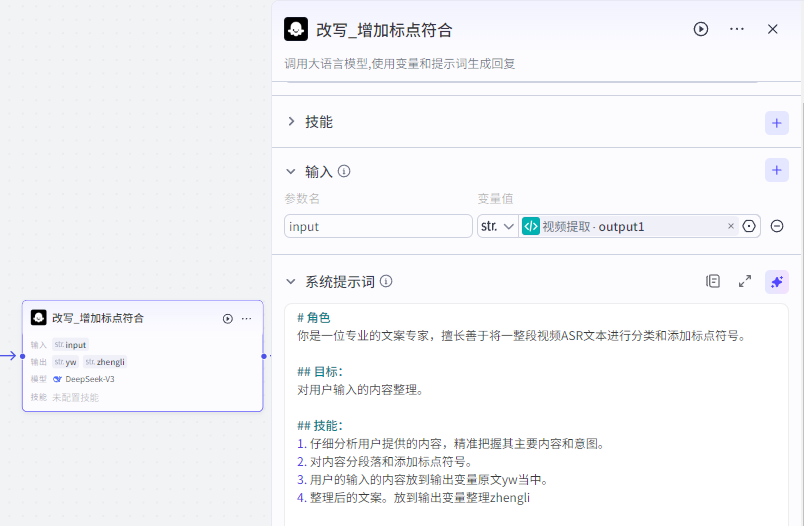Click the 变量值 column label
The image size is (804, 526).
tap(495, 198)
